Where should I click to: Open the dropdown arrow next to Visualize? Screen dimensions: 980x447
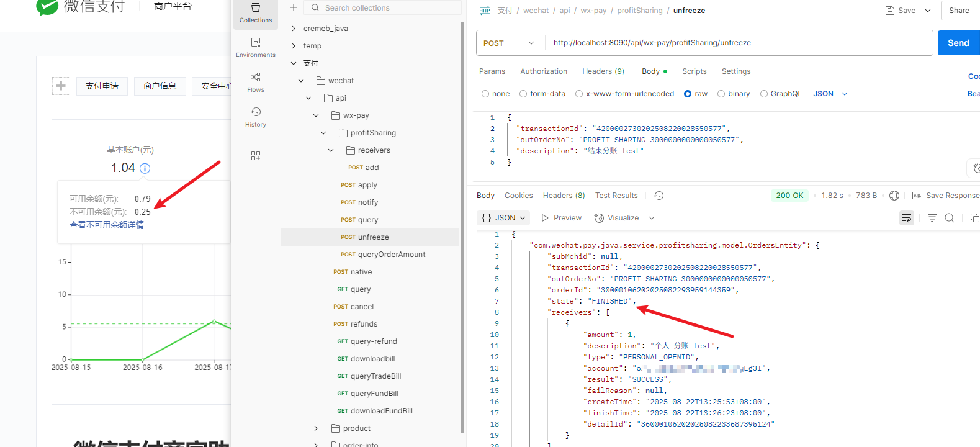[652, 218]
